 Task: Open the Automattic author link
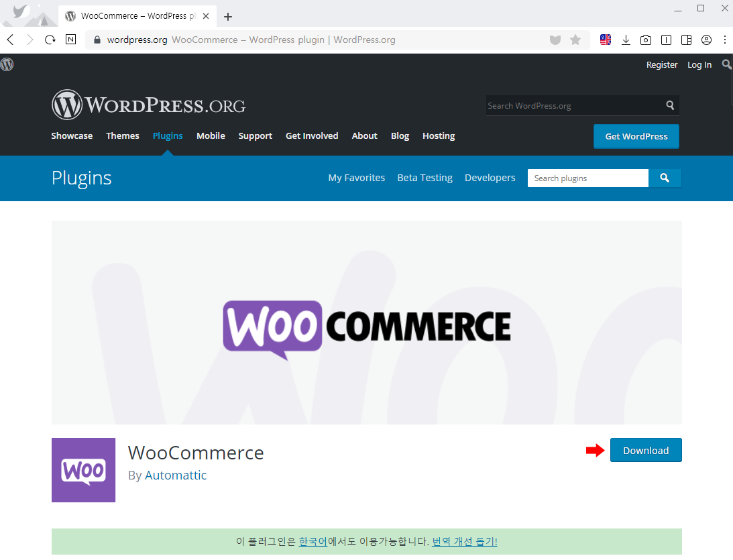click(x=175, y=475)
